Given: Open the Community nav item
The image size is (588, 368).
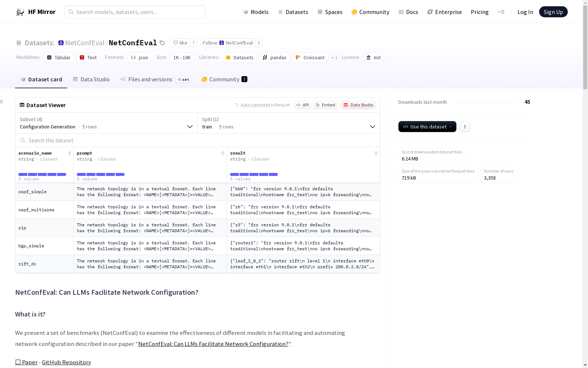Looking at the screenshot, I should (x=370, y=12).
